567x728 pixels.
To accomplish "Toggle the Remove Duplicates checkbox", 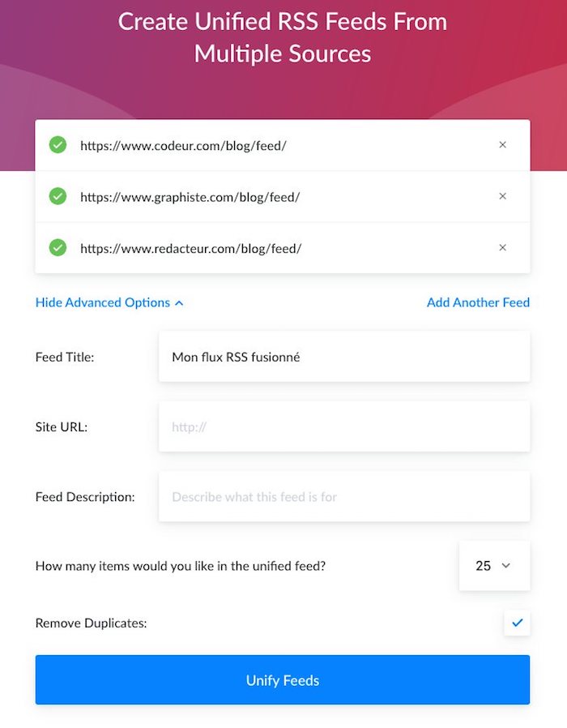I will coord(517,623).
